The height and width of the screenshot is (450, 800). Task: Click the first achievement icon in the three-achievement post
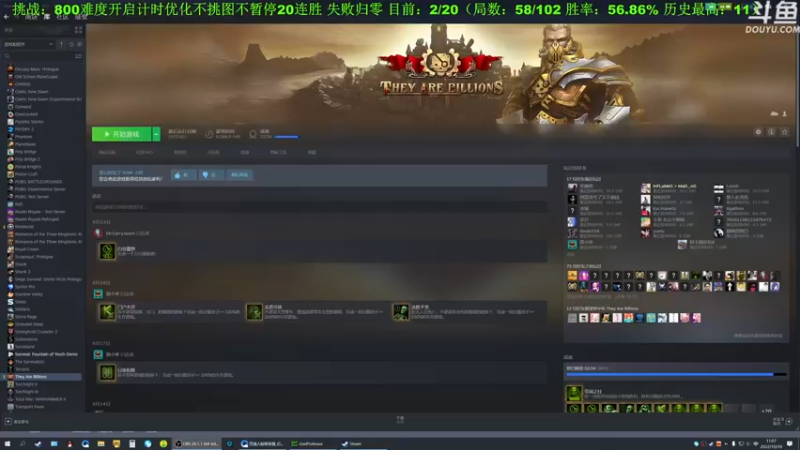tap(107, 312)
